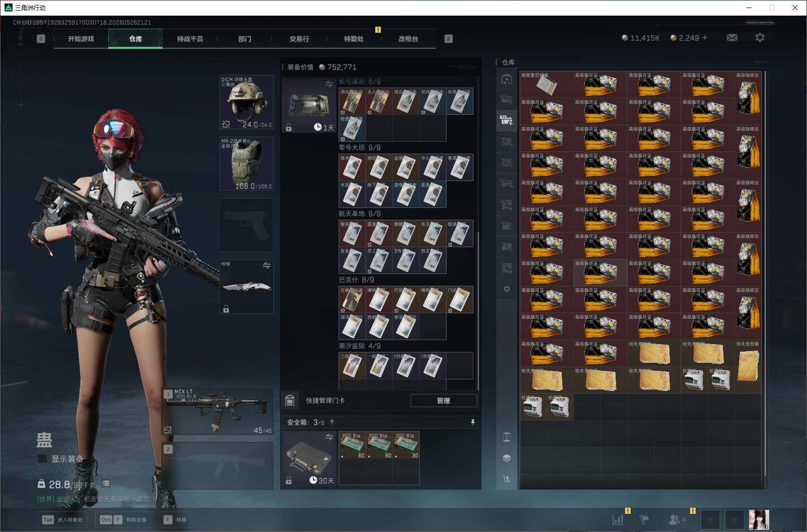Open the flags icon in the bottom bar
Screen dimensions: 807x532
click(644, 519)
